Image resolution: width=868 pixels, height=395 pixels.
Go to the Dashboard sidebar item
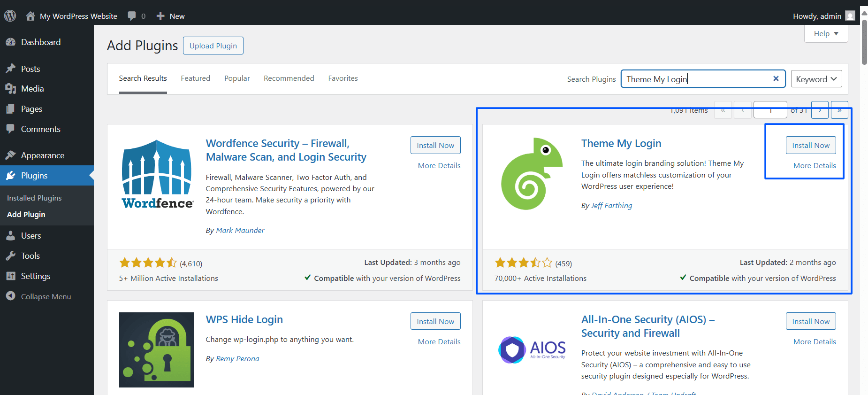47,42
